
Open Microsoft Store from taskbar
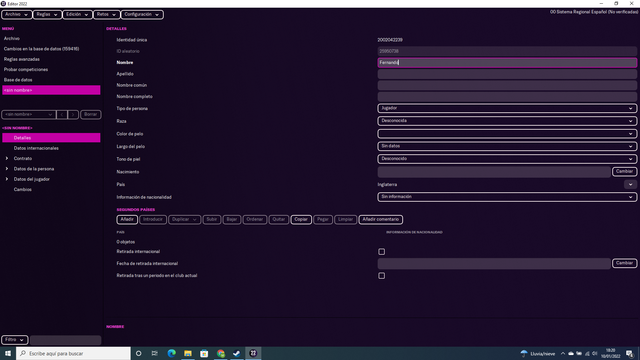[x=204, y=353]
